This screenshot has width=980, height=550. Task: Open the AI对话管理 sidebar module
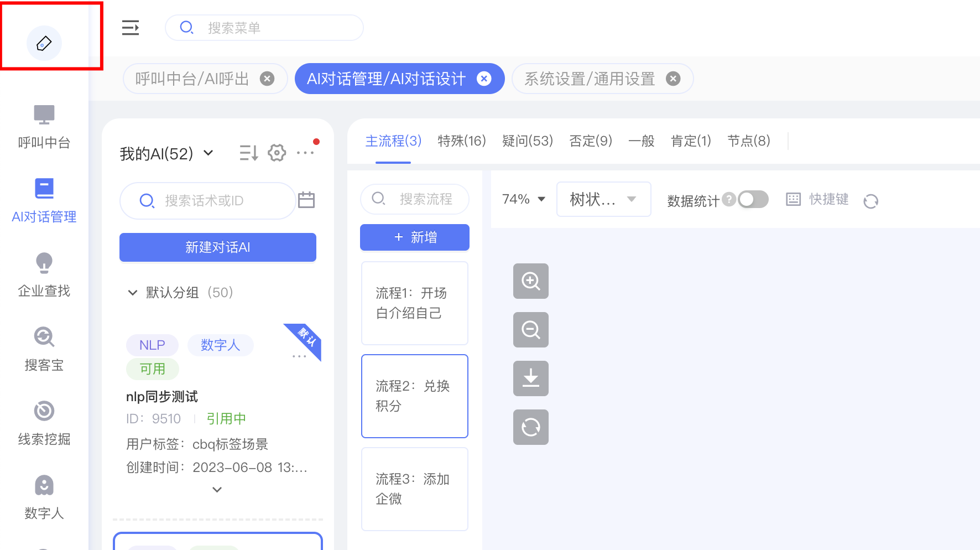pos(44,201)
